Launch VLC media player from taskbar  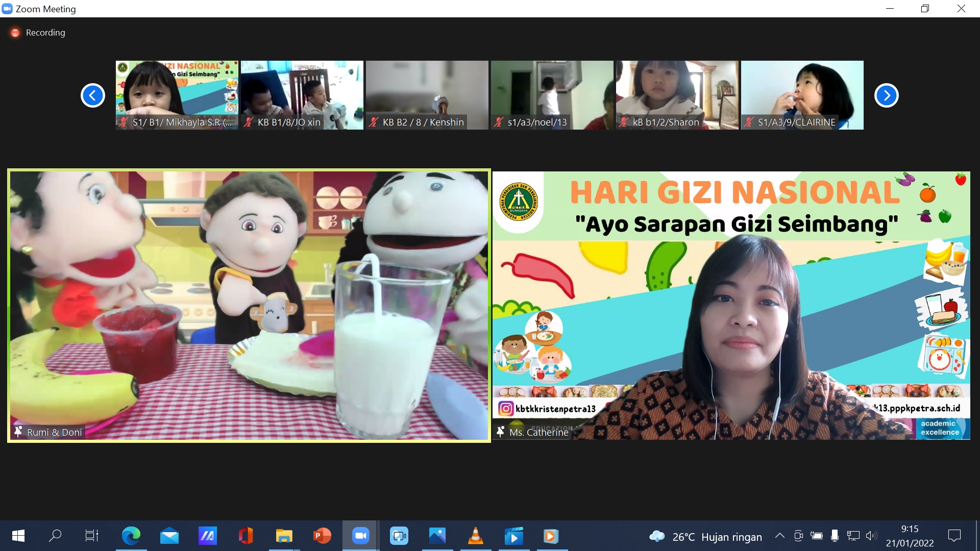[x=475, y=536]
